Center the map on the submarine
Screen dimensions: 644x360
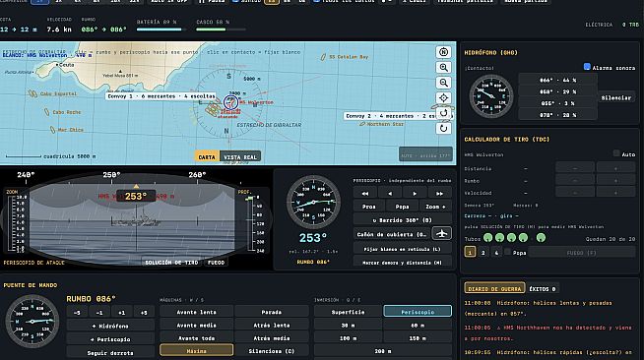pos(443,98)
